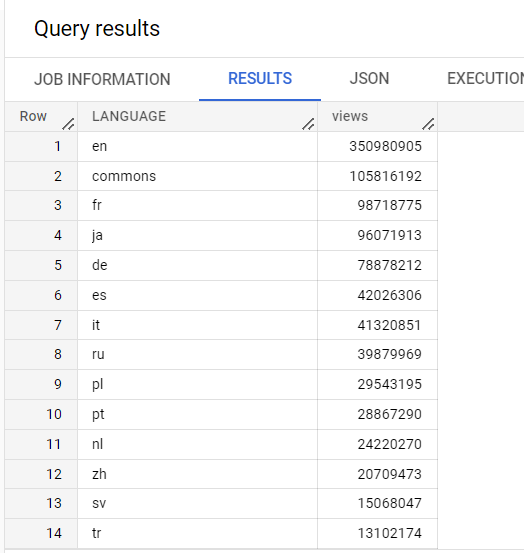
Task: Click views value 41320851
Action: [x=390, y=325]
